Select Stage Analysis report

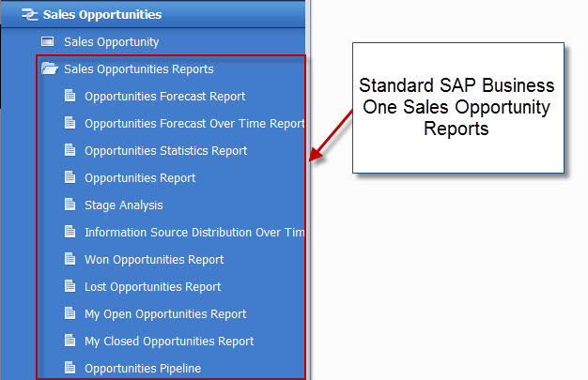pyautogui.click(x=123, y=205)
